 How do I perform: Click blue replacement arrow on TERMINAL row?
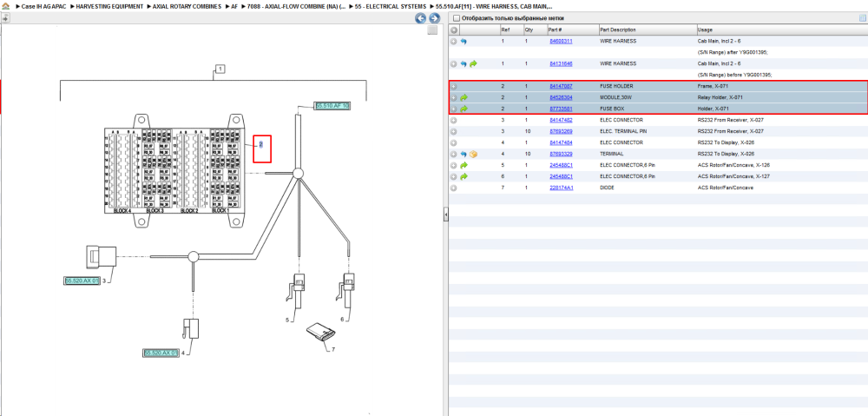click(464, 154)
